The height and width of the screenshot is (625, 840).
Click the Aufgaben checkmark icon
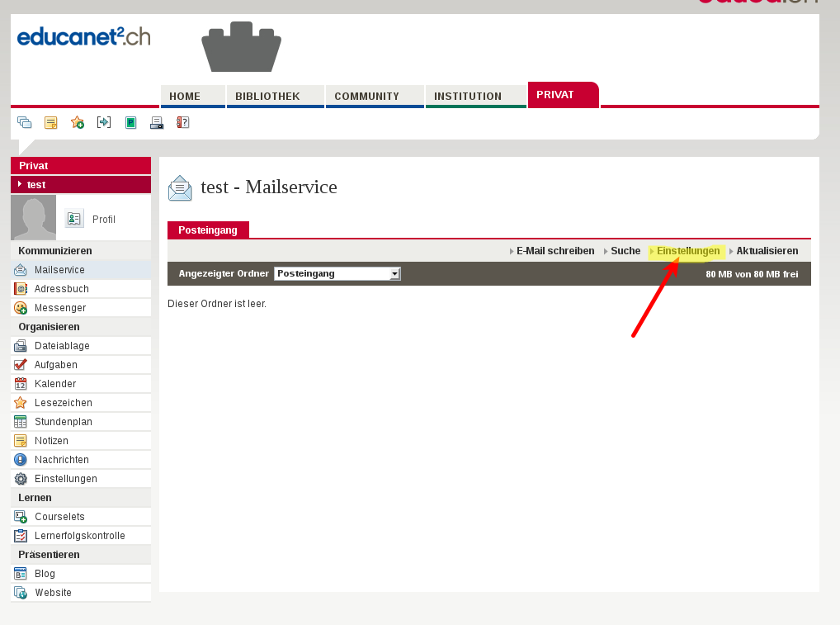pos(21,365)
